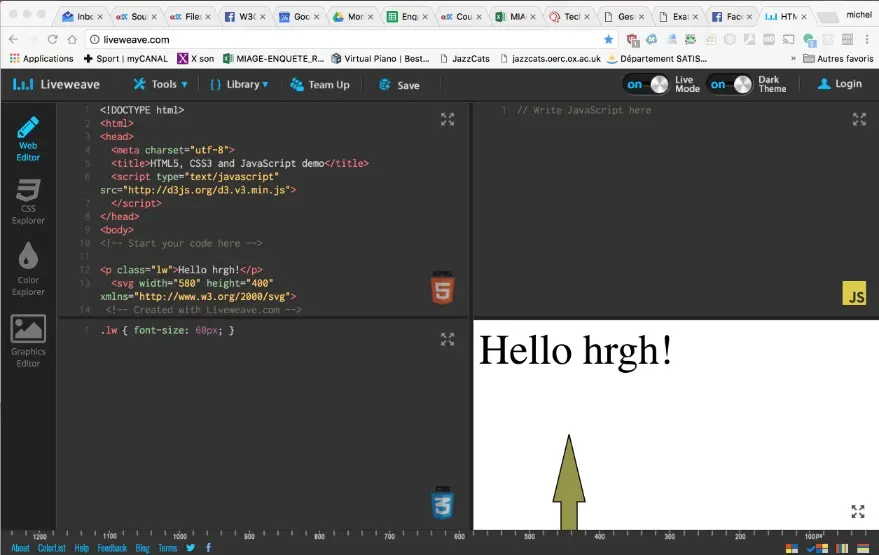Open the Virtual Piano bookmark
The image size is (879, 555).
381,58
